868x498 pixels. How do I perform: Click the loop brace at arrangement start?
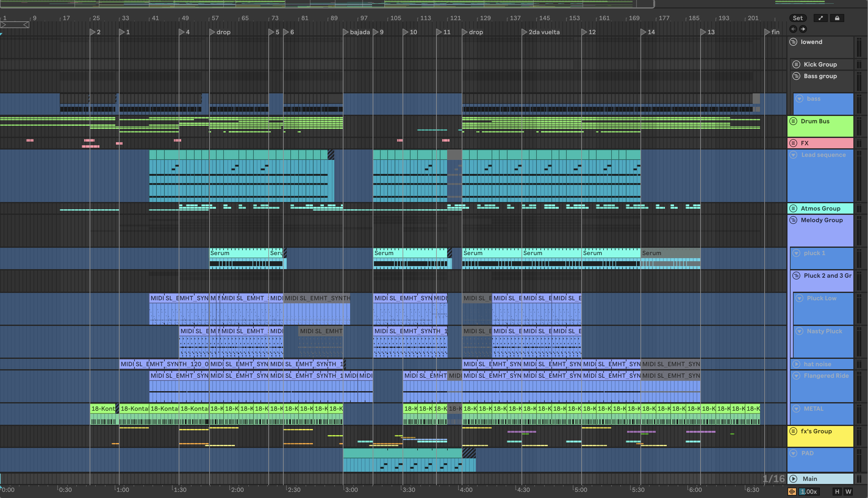(x=15, y=25)
